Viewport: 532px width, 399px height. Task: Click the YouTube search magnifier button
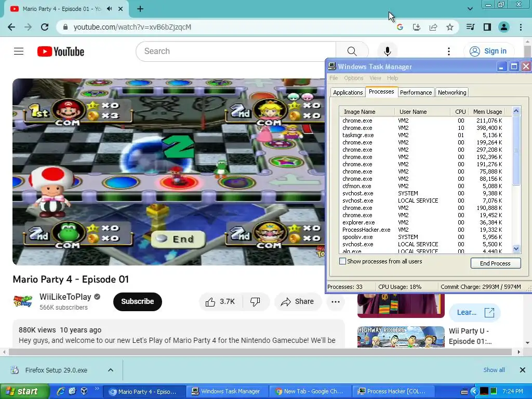tap(352, 51)
